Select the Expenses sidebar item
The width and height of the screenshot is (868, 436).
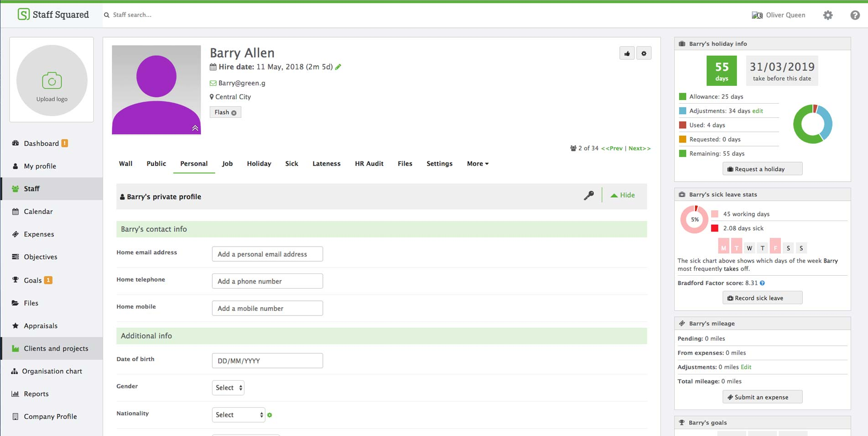(38, 234)
